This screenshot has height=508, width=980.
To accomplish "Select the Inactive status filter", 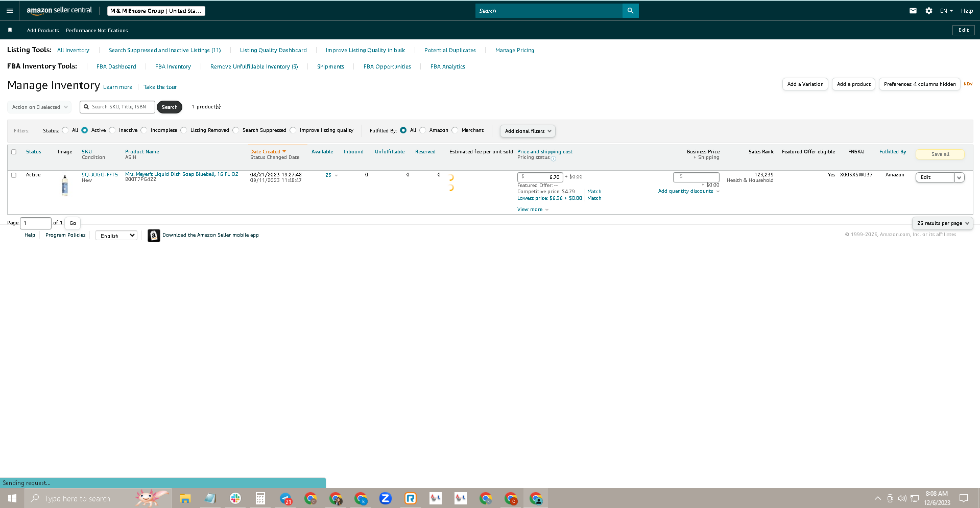I will 112,130.
